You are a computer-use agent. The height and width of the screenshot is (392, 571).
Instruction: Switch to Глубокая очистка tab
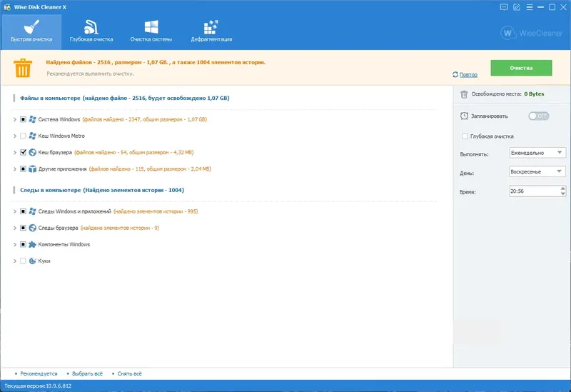(x=91, y=31)
